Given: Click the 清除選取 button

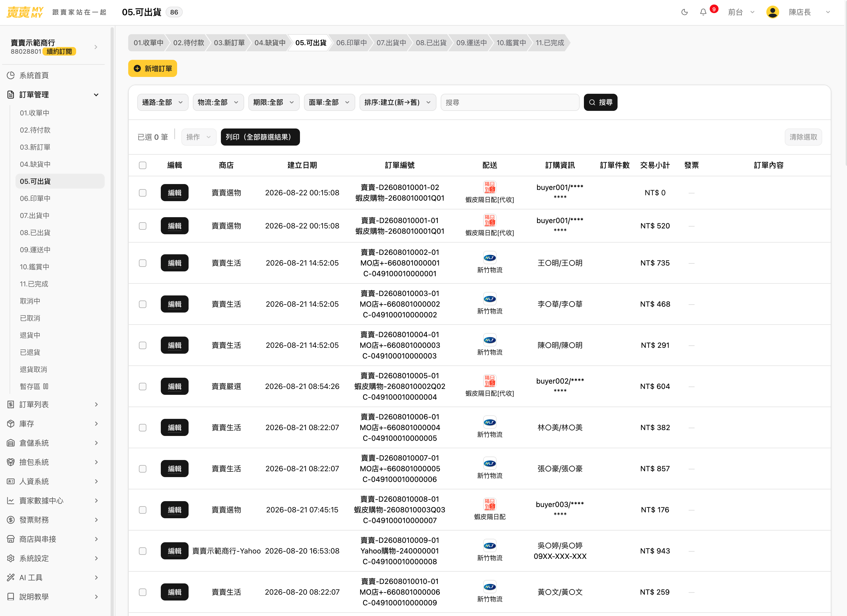Looking at the screenshot, I should click(x=803, y=137).
